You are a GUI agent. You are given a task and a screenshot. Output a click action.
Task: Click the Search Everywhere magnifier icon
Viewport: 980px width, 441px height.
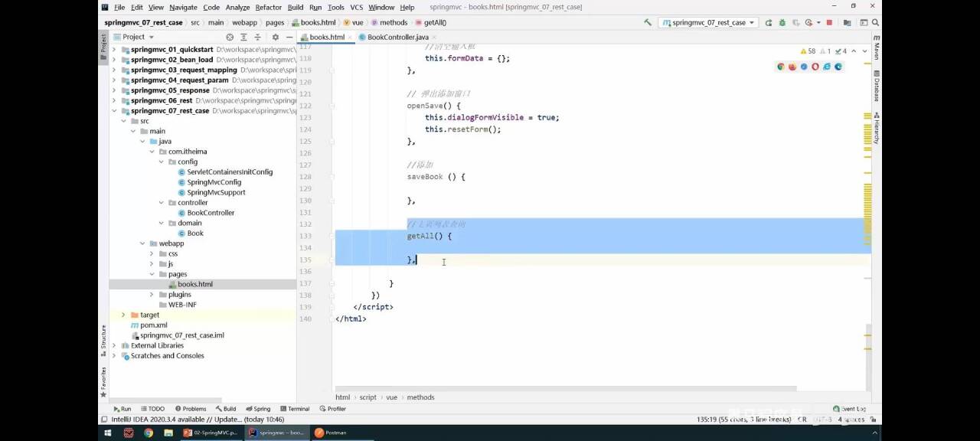point(875,22)
